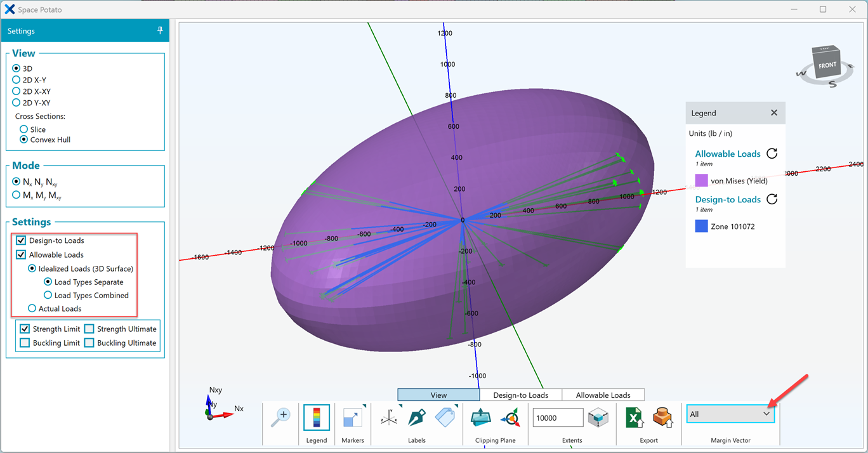The image size is (868, 453).
Task: Select Mx My Mxy mode
Action: click(16, 195)
